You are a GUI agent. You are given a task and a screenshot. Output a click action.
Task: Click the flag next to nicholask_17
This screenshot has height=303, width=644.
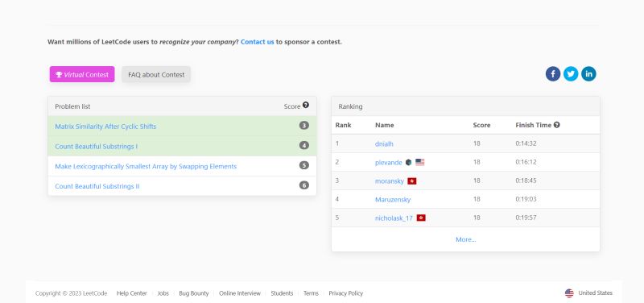pos(421,218)
